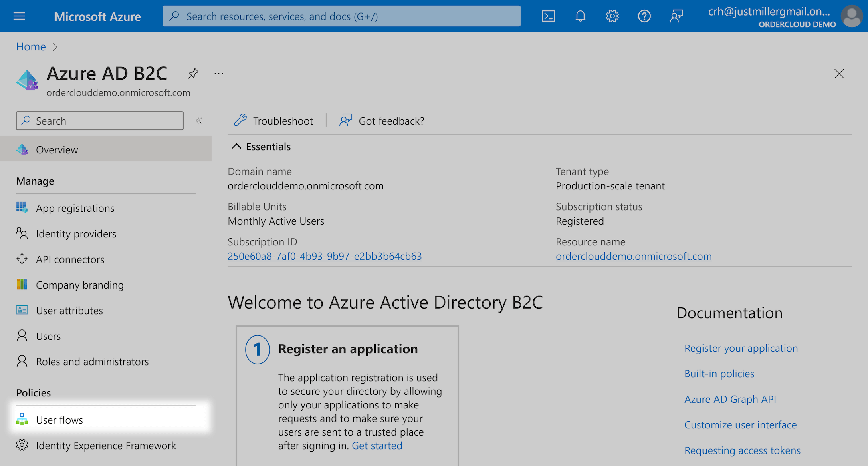868x466 pixels.
Task: Open Cloud Shell from the top bar
Action: 548,16
